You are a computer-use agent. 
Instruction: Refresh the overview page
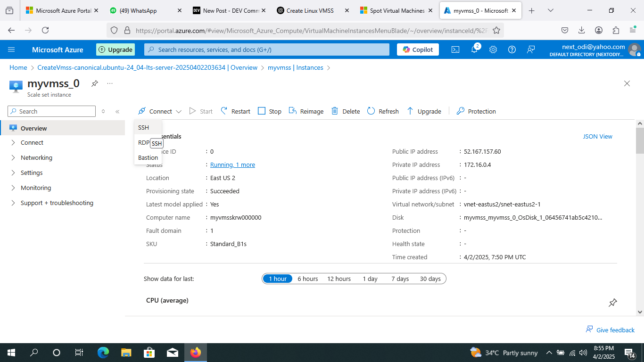(383, 111)
